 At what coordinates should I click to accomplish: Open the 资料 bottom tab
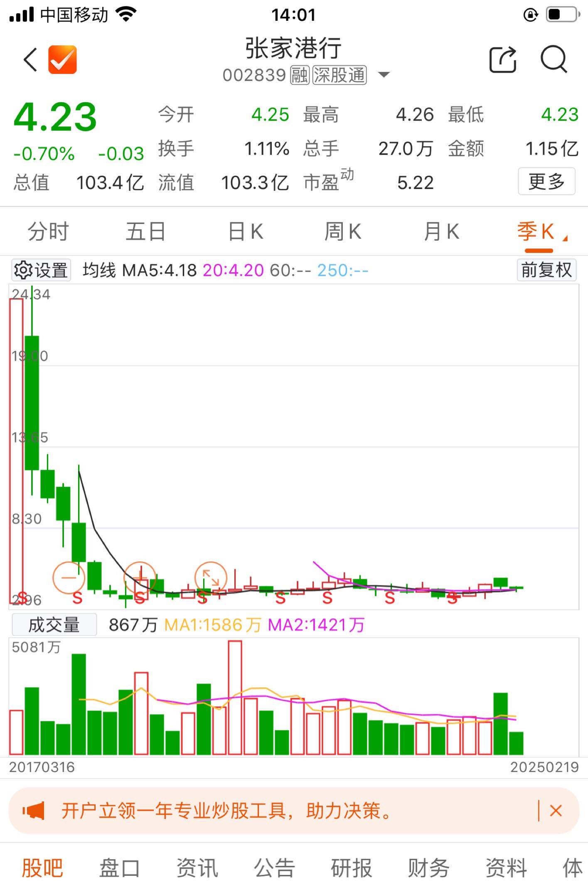[506, 868]
